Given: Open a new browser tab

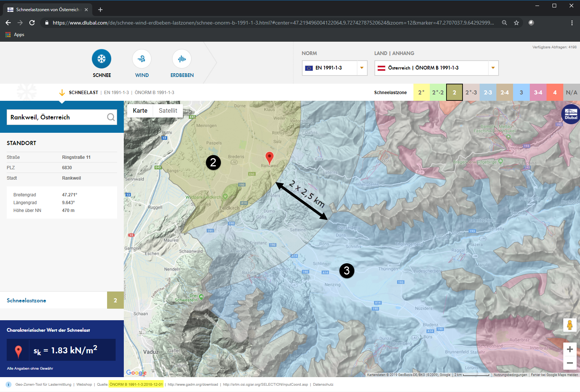Looking at the screenshot, I should [100, 10].
